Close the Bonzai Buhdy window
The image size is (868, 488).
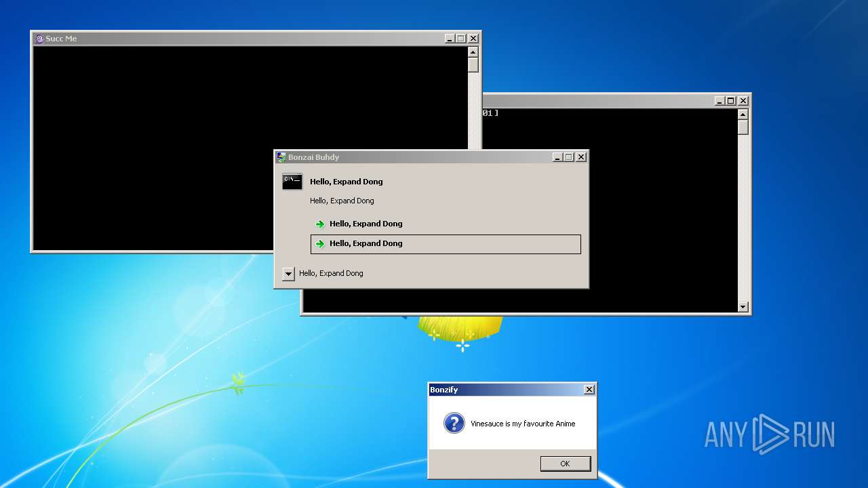click(x=581, y=157)
